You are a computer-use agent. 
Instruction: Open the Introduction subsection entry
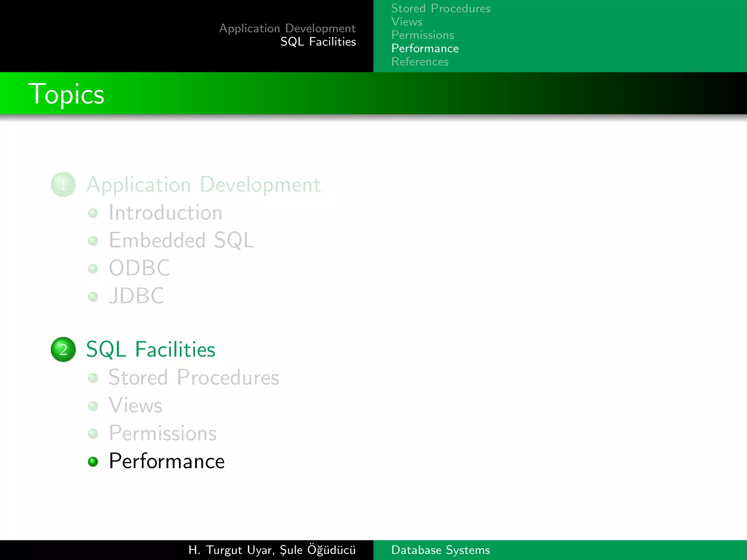click(x=166, y=213)
